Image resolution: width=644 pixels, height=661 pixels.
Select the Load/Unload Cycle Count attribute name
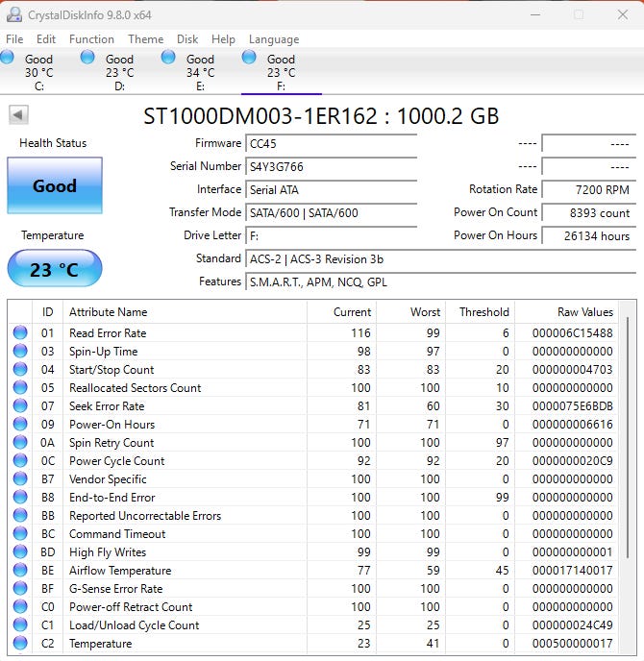(135, 625)
